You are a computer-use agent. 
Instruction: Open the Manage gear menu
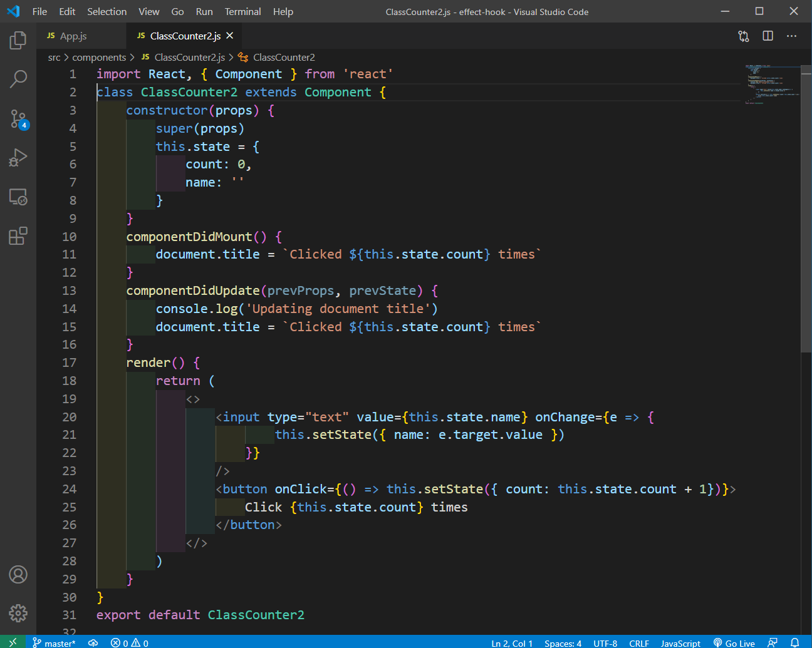coord(18,613)
